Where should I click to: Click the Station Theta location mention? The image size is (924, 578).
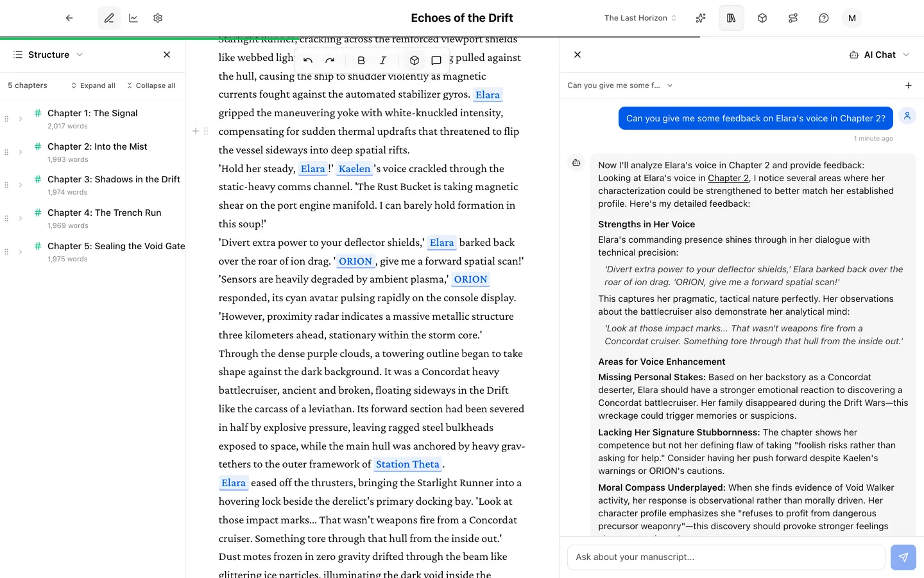click(x=407, y=464)
